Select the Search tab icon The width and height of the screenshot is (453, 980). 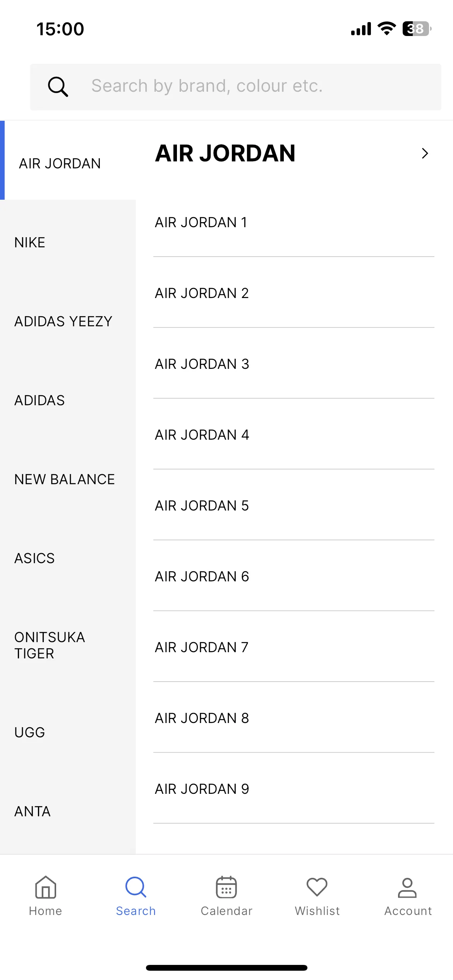136,887
